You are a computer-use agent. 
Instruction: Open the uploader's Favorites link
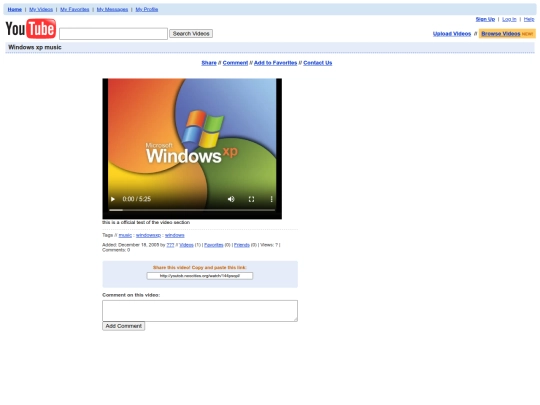214,245
